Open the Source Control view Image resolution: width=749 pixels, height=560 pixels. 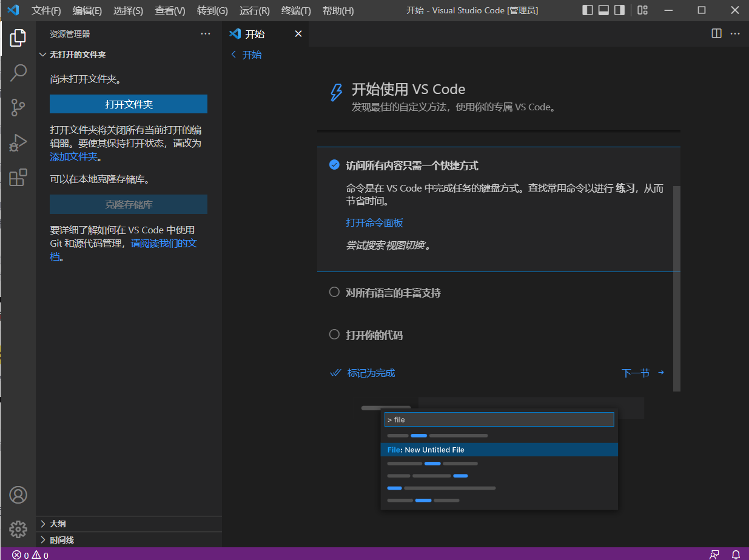(x=18, y=108)
